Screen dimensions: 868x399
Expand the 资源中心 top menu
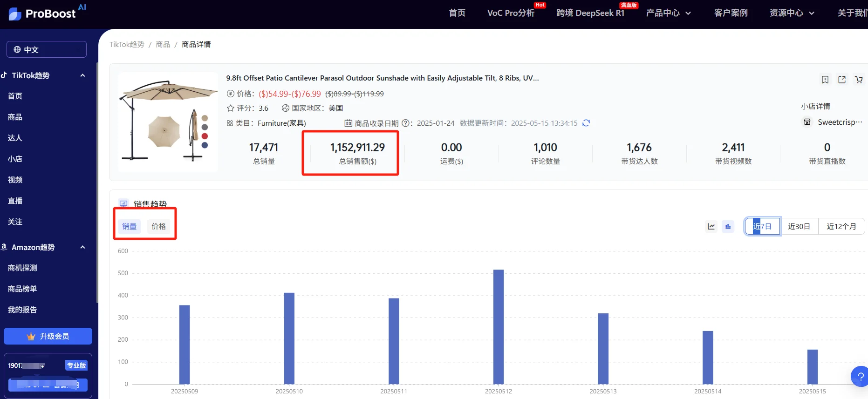[792, 13]
